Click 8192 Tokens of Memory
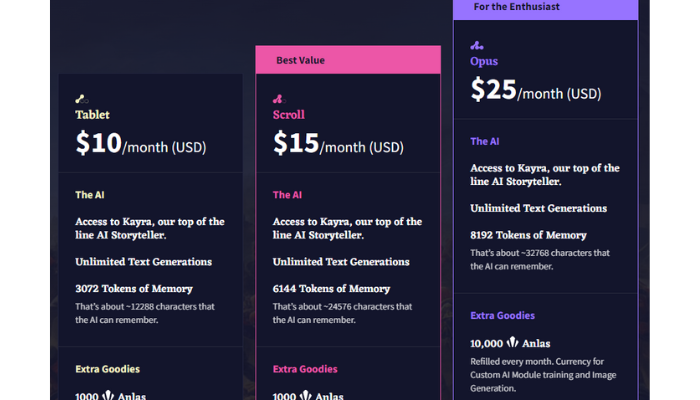Image resolution: width=700 pixels, height=400 pixels. 528,235
